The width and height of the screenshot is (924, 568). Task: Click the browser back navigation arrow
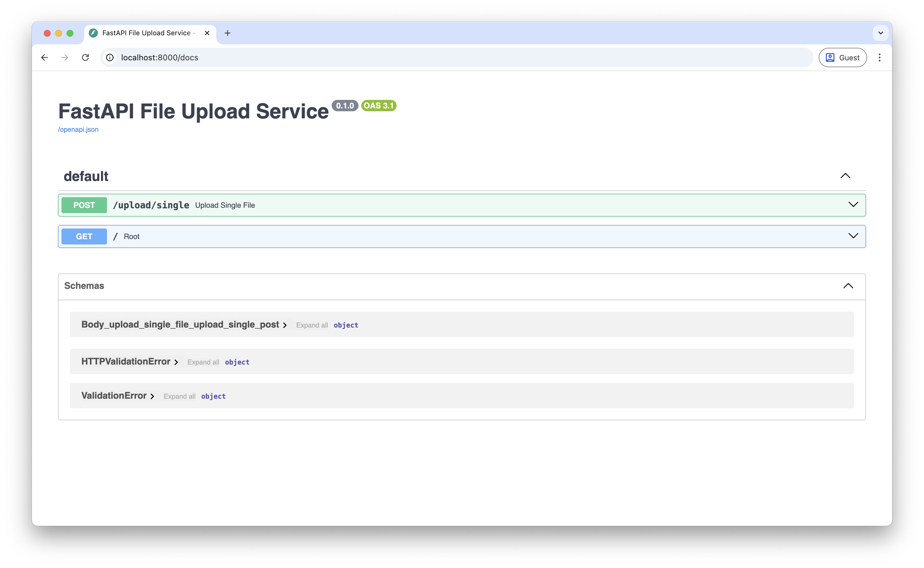click(45, 57)
